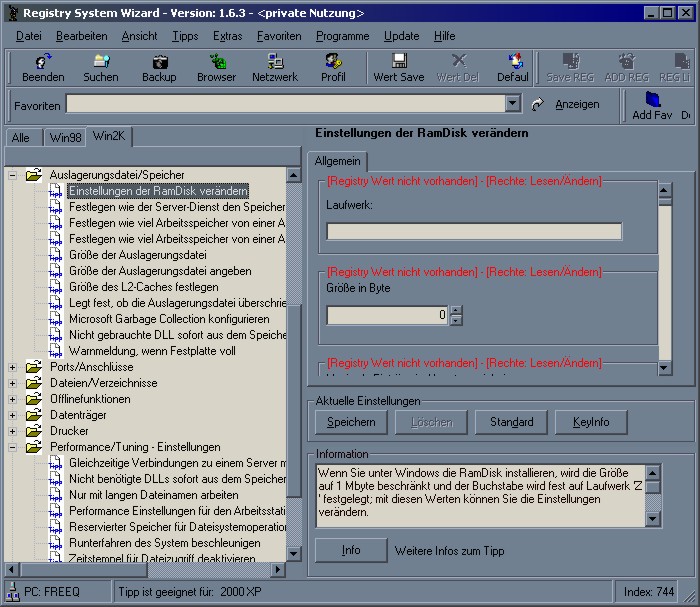This screenshot has width=700, height=607.
Task: Expand the Ports/Anschlüsse tree node
Action: click(x=12, y=367)
